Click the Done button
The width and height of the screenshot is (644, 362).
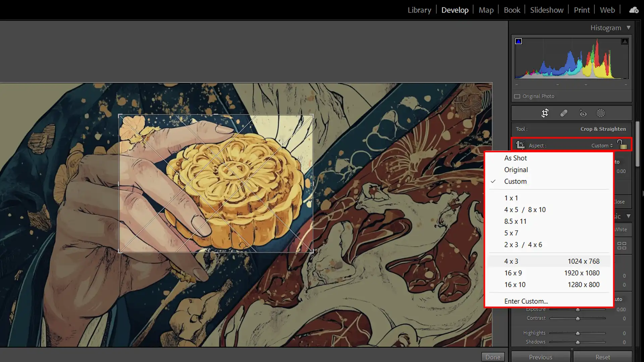coord(493,357)
